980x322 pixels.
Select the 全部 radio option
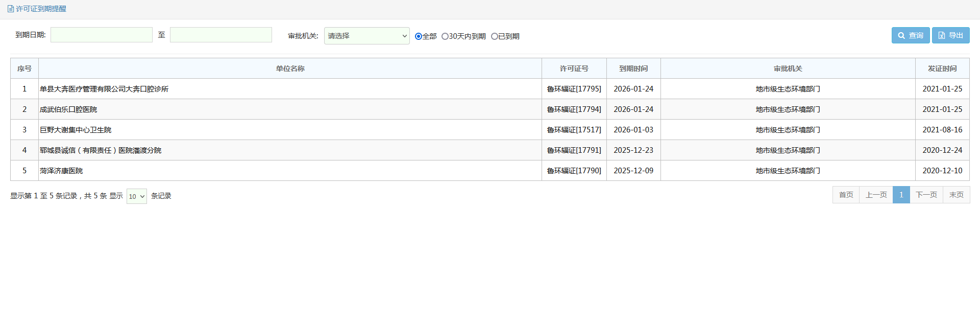pyautogui.click(x=419, y=36)
